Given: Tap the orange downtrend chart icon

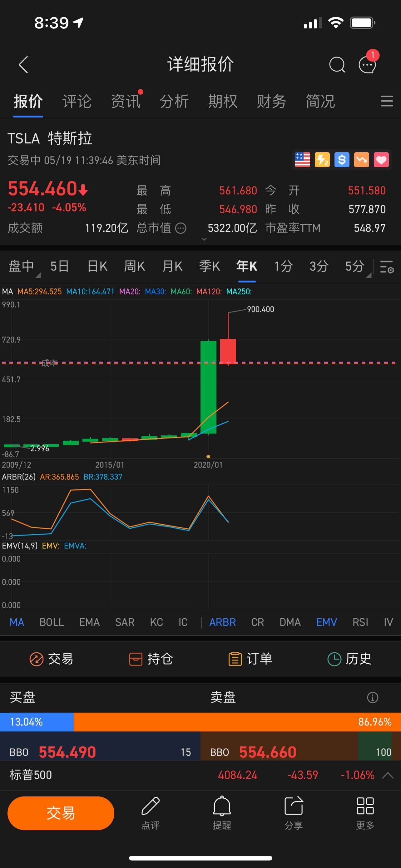Looking at the screenshot, I should (x=361, y=160).
